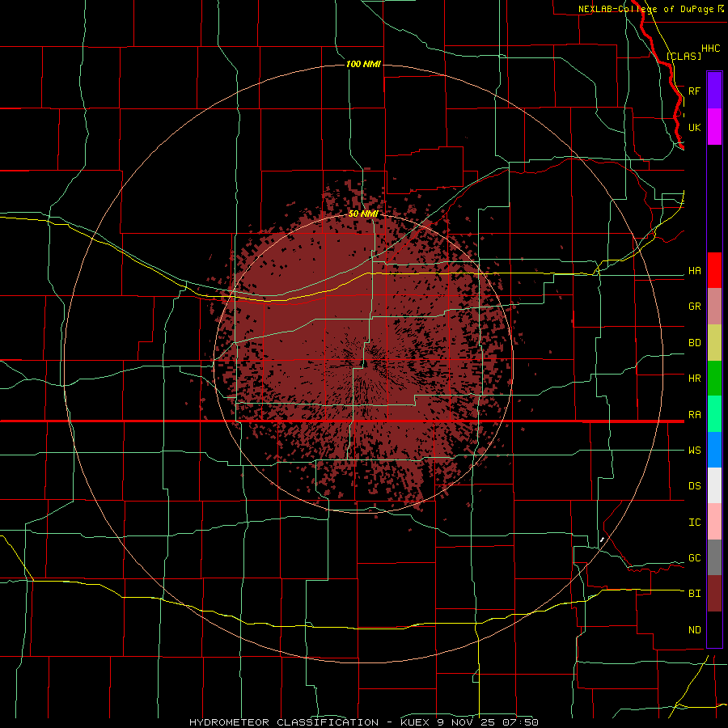Click the RA light green legend swatch
This screenshot has width=728, height=728.
714,414
